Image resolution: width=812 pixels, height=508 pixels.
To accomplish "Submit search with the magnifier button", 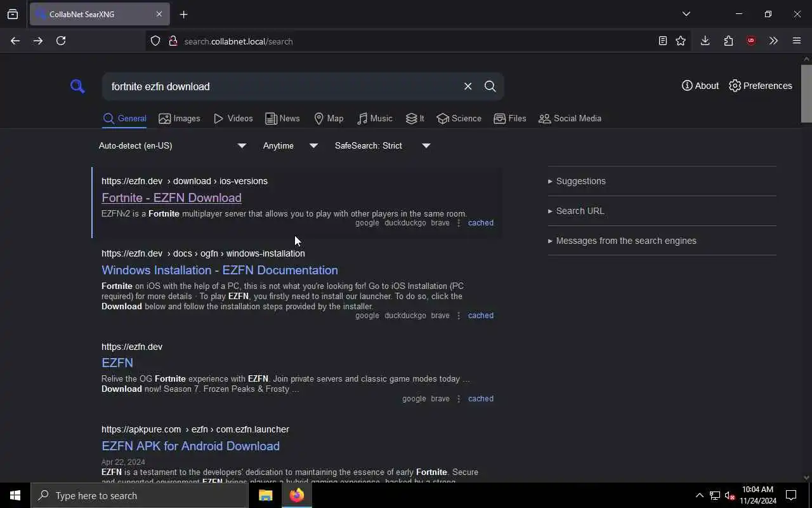I will point(490,86).
